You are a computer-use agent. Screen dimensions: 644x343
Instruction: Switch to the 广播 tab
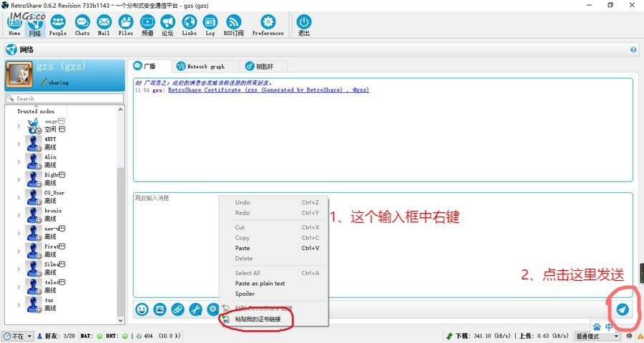tap(150, 66)
